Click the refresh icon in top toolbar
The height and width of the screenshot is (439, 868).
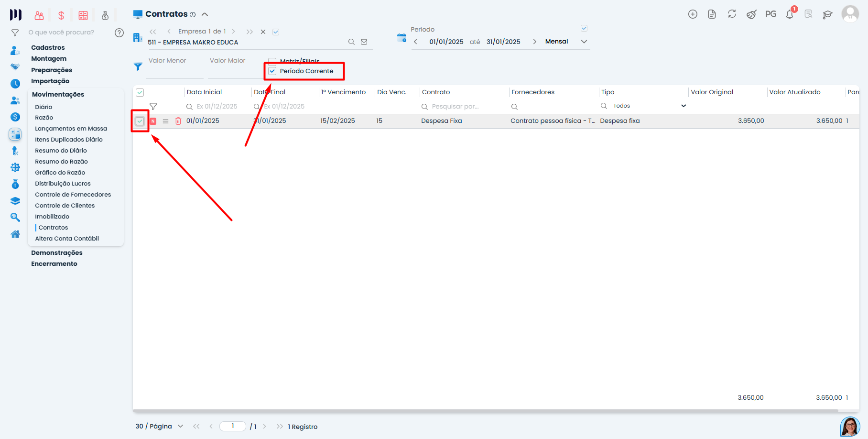(x=732, y=14)
